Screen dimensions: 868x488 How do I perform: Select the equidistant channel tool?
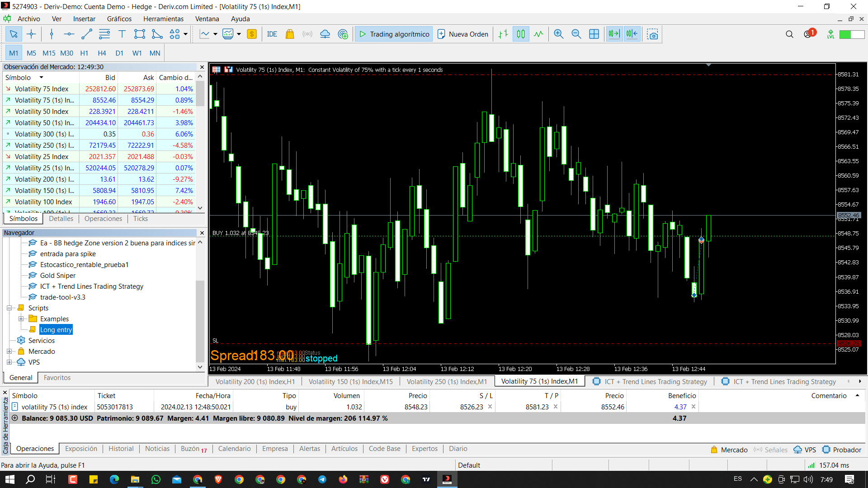pyautogui.click(x=104, y=34)
